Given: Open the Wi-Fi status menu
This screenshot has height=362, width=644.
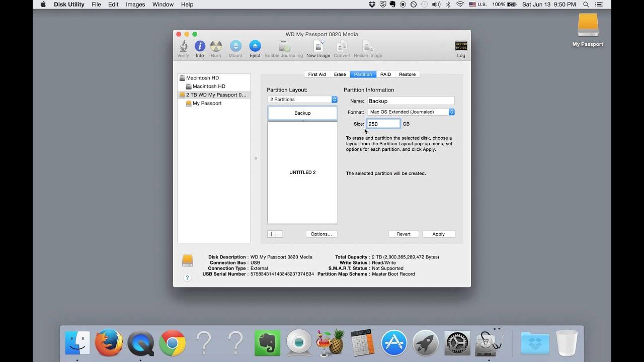Looking at the screenshot, I should click(460, 5).
